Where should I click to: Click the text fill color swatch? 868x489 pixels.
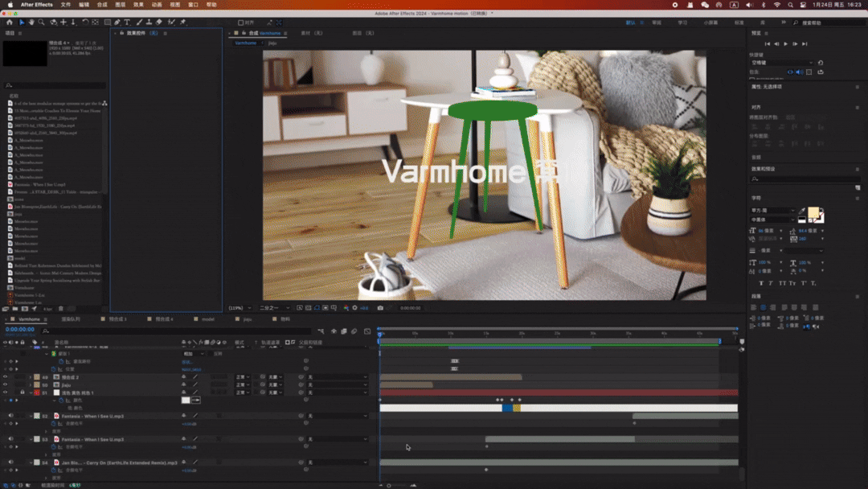(x=813, y=212)
